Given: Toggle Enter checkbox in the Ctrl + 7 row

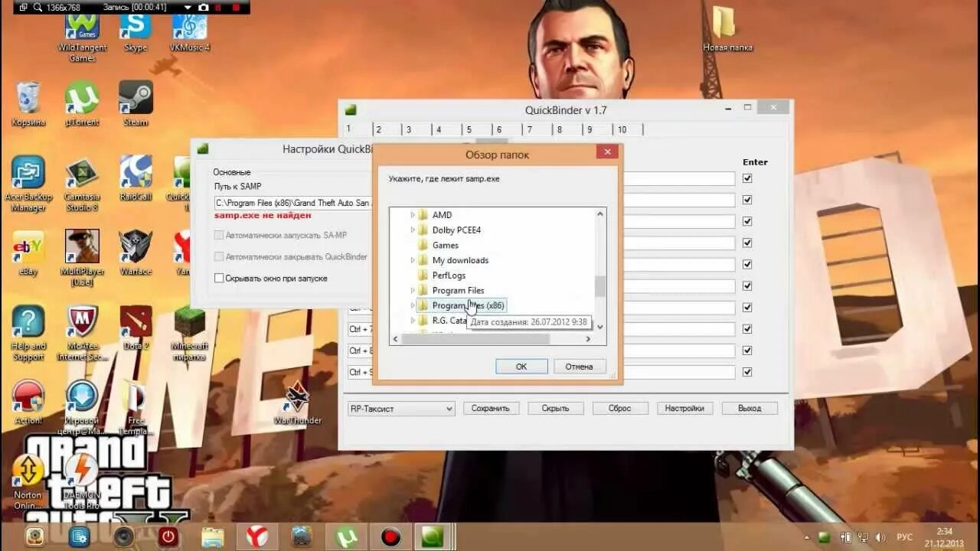Looking at the screenshot, I should click(x=747, y=328).
